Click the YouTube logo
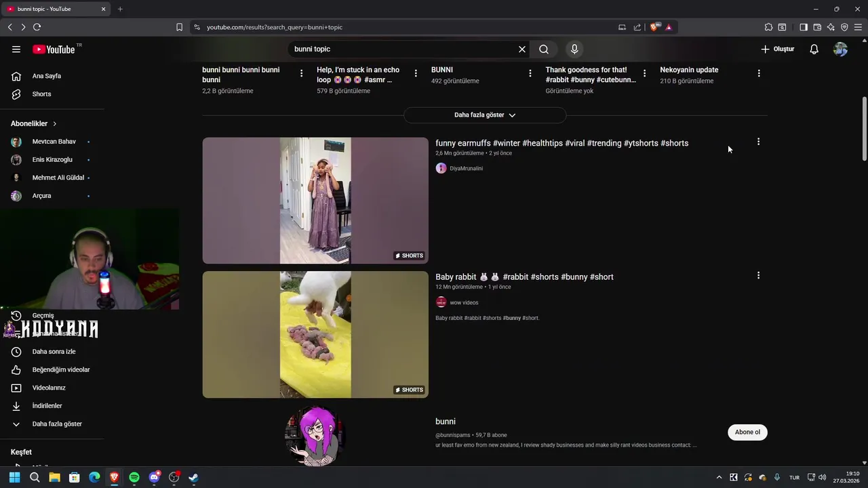The width and height of the screenshot is (868, 488). pyautogui.click(x=54, y=49)
